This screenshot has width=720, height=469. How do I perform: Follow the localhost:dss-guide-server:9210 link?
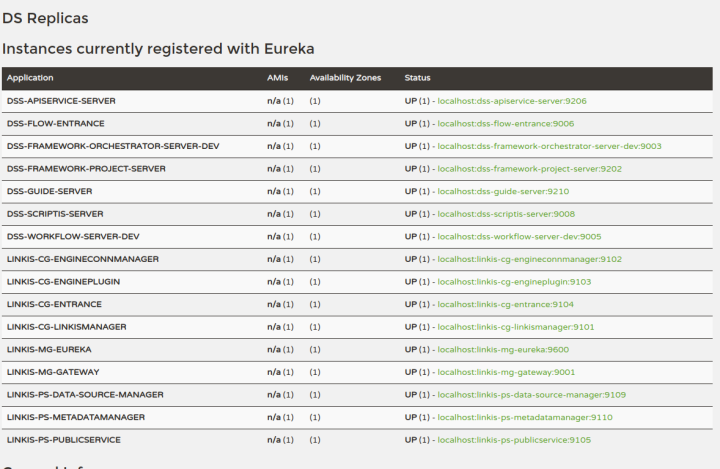pos(503,191)
